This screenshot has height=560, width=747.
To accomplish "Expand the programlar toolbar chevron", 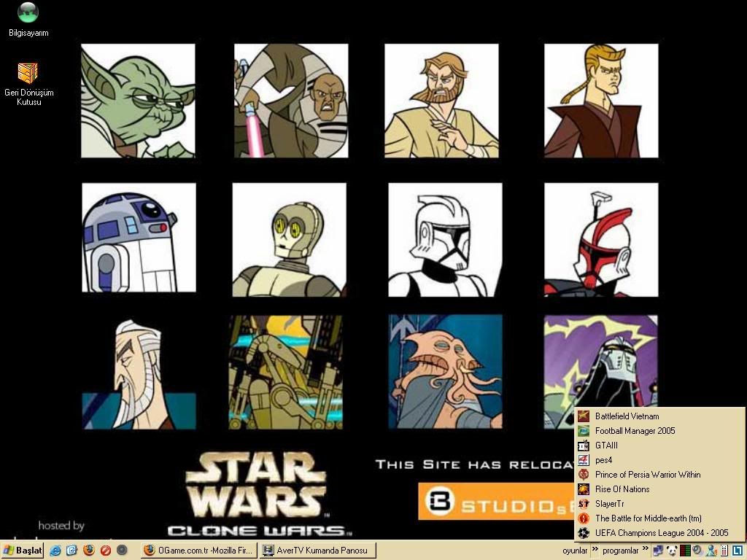I will point(646,549).
